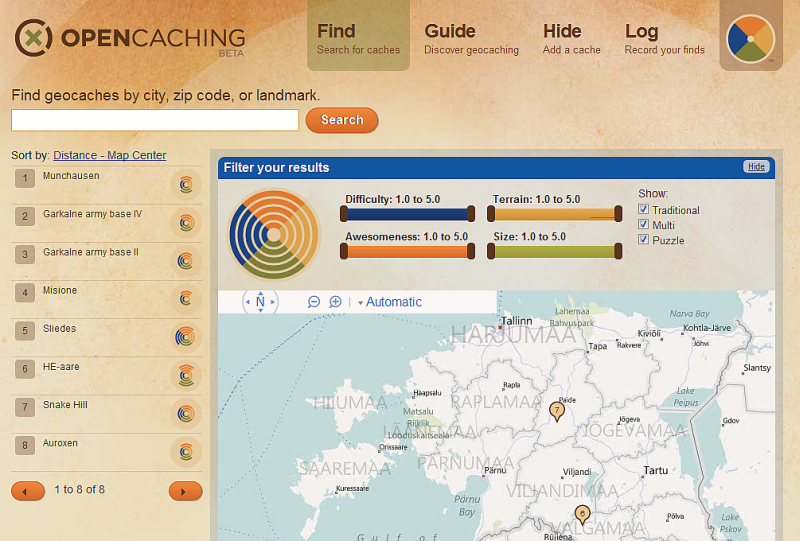Open the Automatic map type dropdown
Image resolution: width=800 pixels, height=541 pixels.
(390, 302)
